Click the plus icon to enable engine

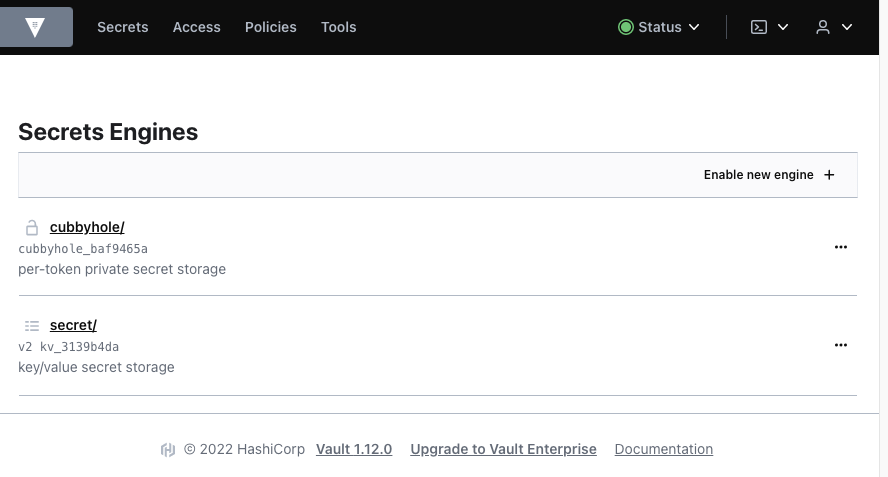(829, 175)
